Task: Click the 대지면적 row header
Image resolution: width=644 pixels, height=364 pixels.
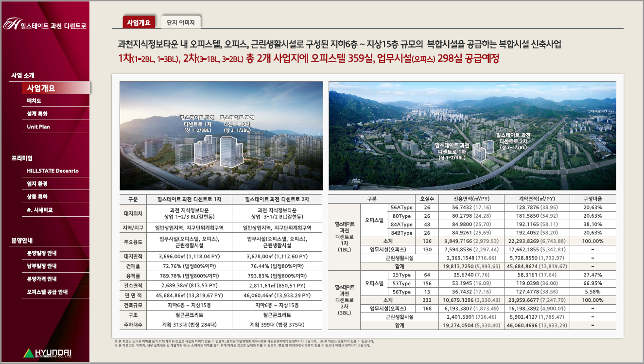Action: click(133, 257)
